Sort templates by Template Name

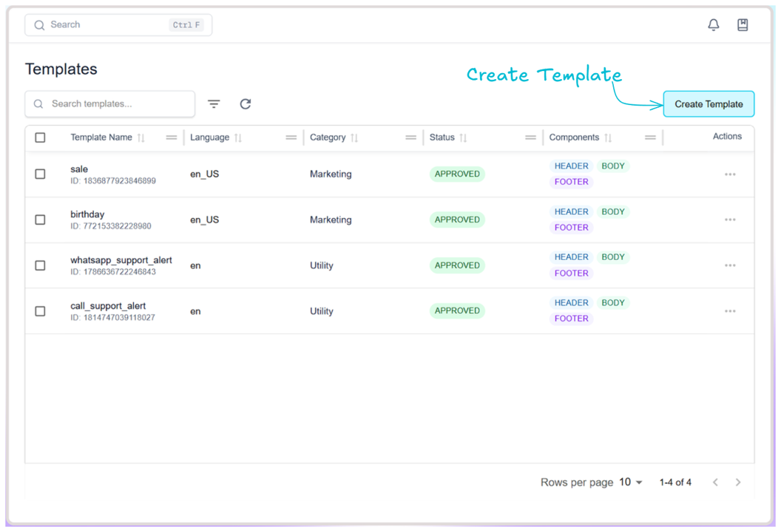142,137
